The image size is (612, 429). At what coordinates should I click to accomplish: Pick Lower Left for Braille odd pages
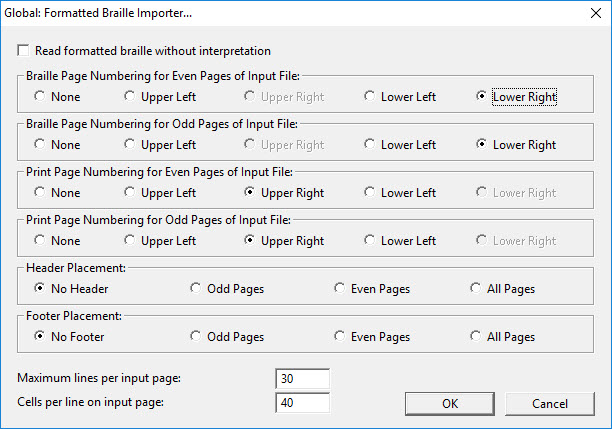(370, 145)
